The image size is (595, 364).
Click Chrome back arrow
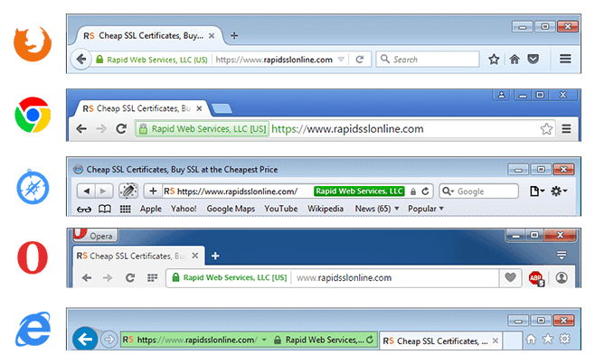[x=81, y=129]
